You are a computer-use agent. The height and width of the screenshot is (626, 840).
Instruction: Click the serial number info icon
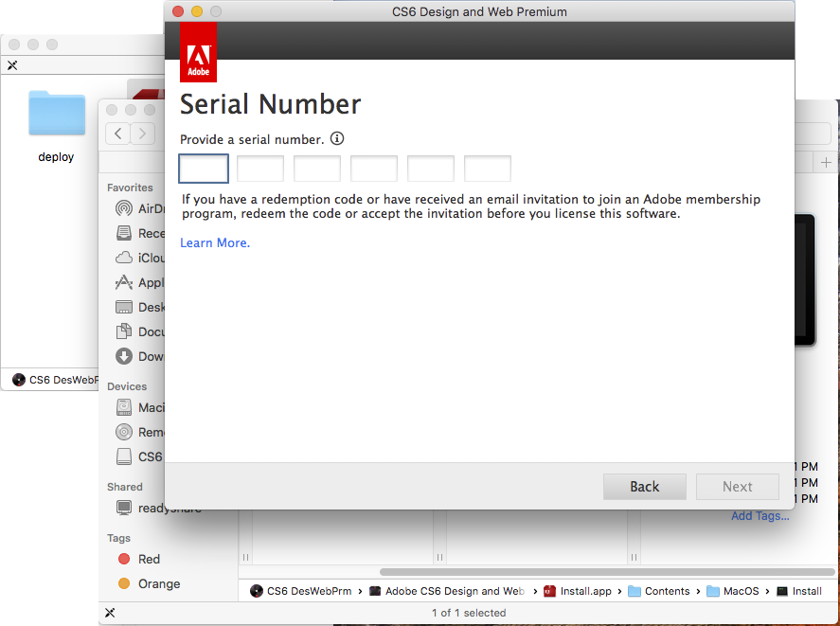coord(337,139)
